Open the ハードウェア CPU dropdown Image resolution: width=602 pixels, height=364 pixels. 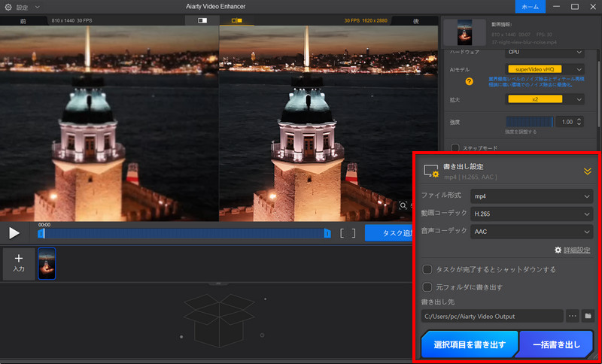[544, 52]
